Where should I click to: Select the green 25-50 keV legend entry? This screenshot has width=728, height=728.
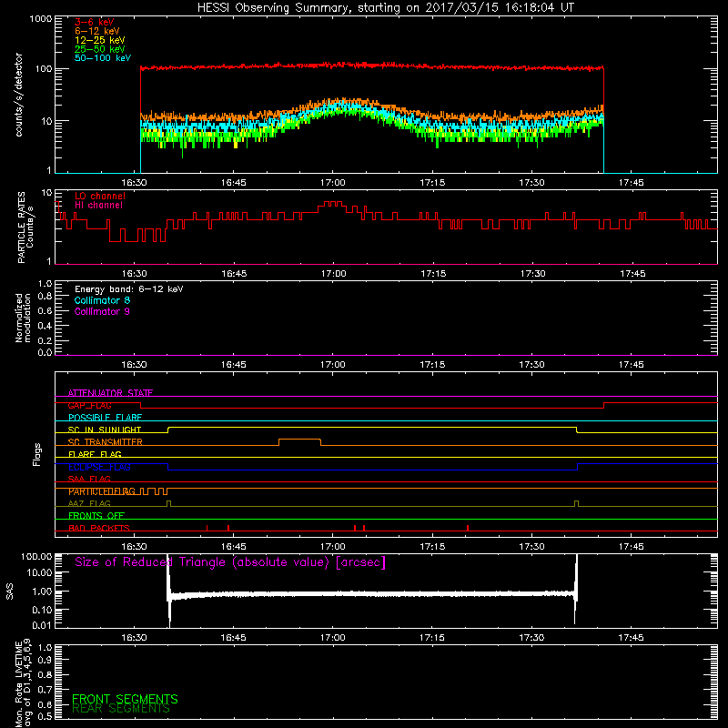click(x=99, y=49)
